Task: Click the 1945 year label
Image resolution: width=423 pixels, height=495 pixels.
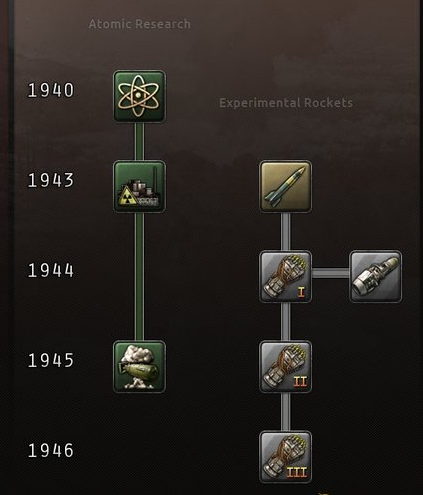Action: 51,360
